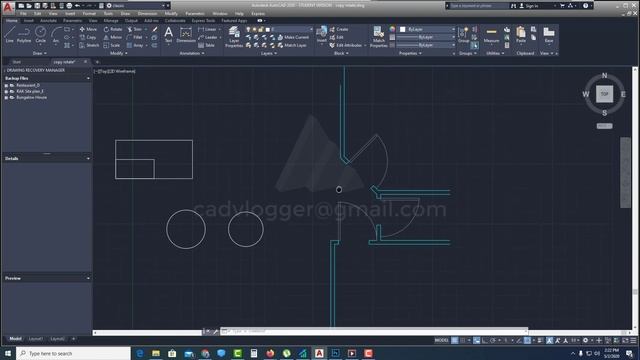Click the Stretch tool
The height and width of the screenshot is (360, 640).
pos(89,45)
